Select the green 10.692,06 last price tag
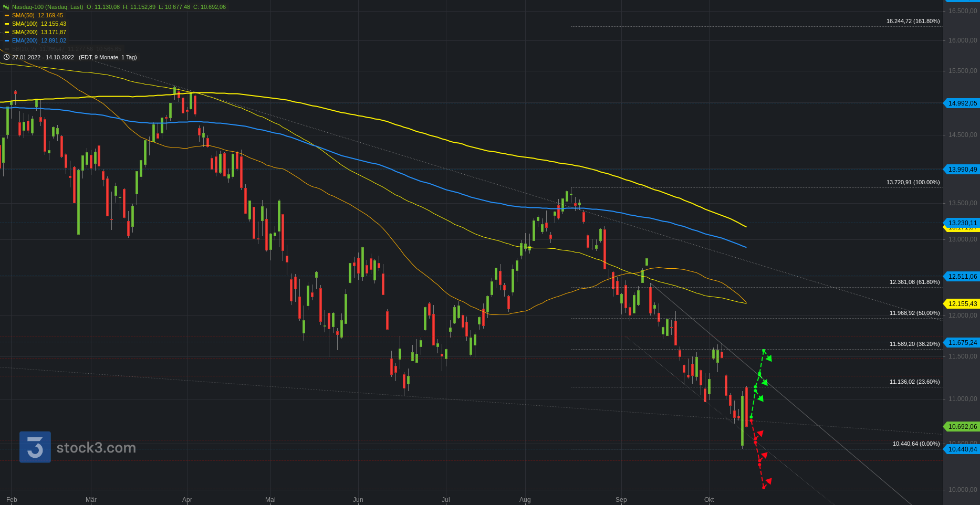Viewport: 980px width, 505px height. (x=962, y=427)
